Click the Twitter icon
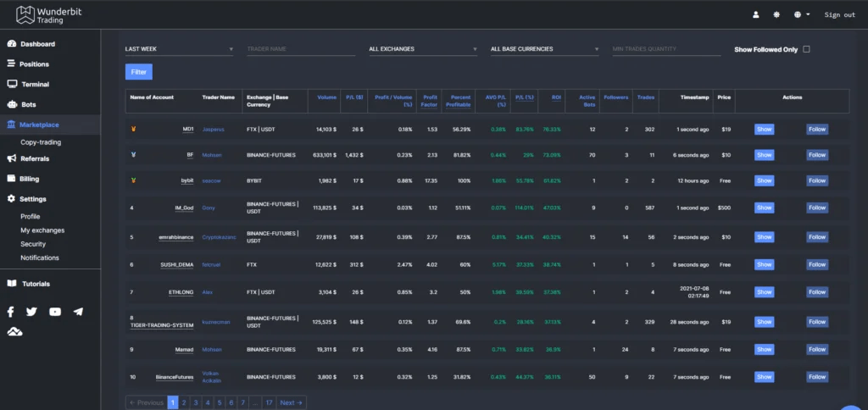This screenshot has height=410, width=868. pyautogui.click(x=31, y=312)
